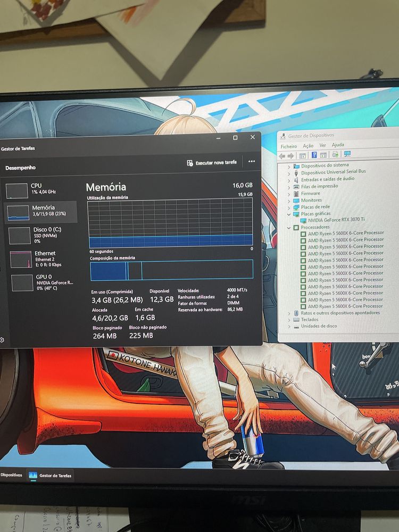Viewport: 399px width, 532px height.
Task: Toggle console tree icon in Device Manager toolbar
Action: [x=302, y=156]
